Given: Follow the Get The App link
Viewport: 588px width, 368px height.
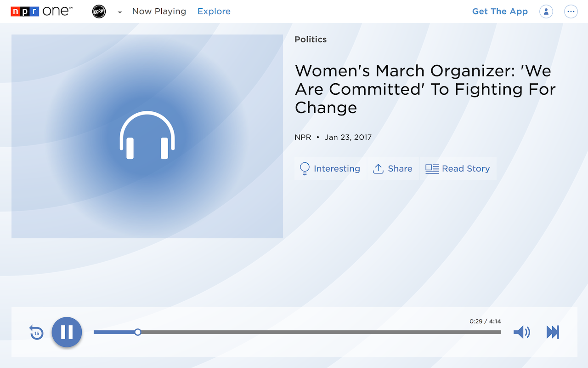Looking at the screenshot, I should point(500,11).
